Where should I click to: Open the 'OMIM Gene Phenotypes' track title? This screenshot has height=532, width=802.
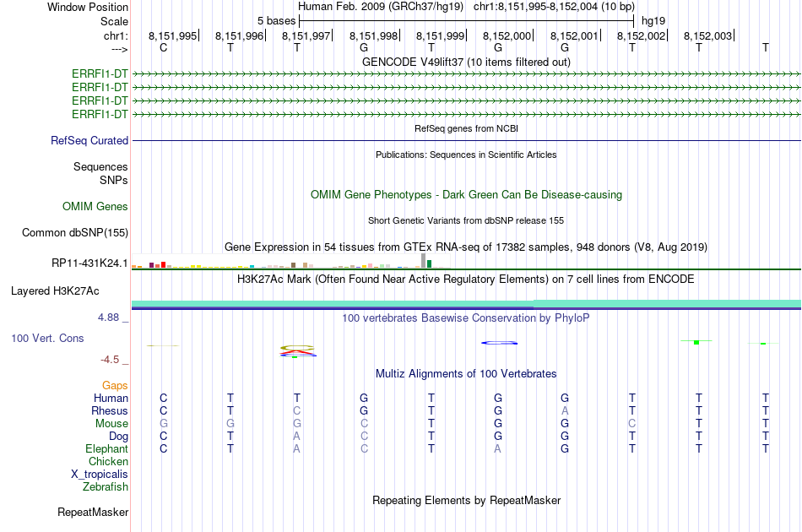coord(466,195)
